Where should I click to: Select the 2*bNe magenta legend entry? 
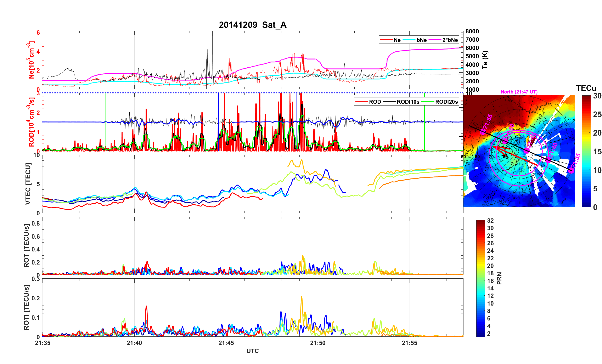pos(450,40)
